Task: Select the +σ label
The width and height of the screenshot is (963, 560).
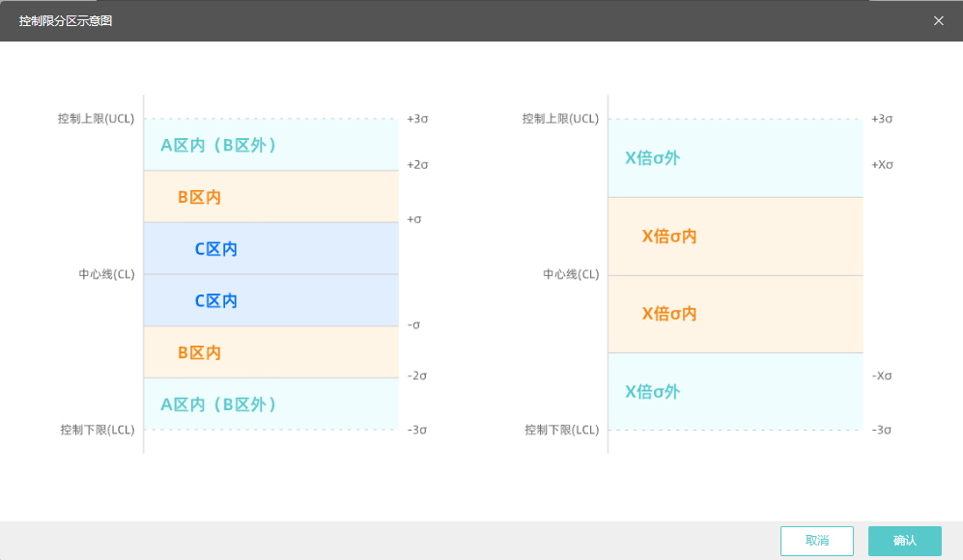Action: click(x=414, y=219)
